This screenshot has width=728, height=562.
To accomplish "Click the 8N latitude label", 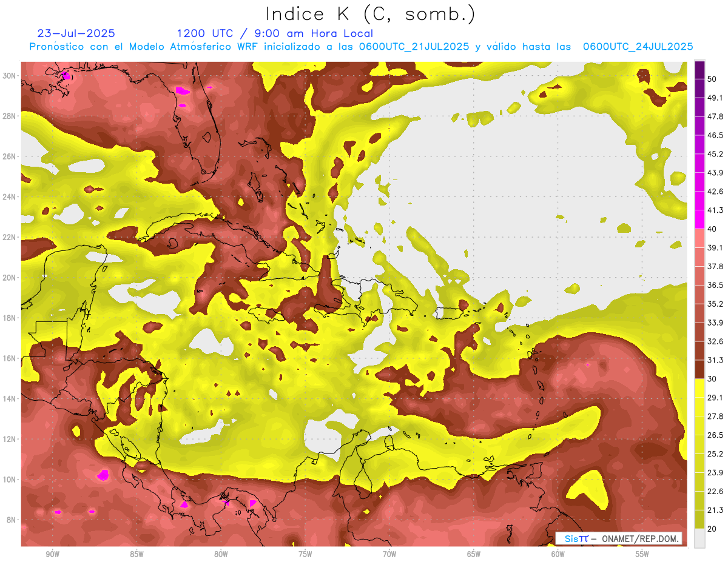I will pos(10,520).
